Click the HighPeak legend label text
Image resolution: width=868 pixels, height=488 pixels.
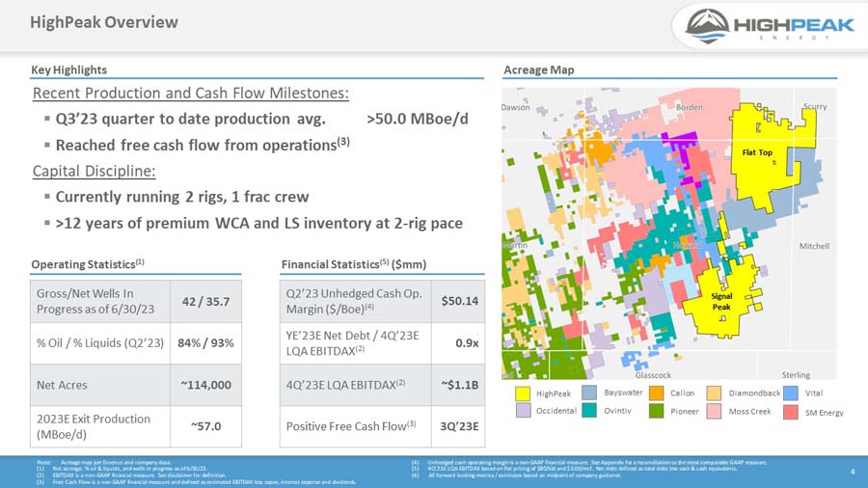(x=553, y=393)
